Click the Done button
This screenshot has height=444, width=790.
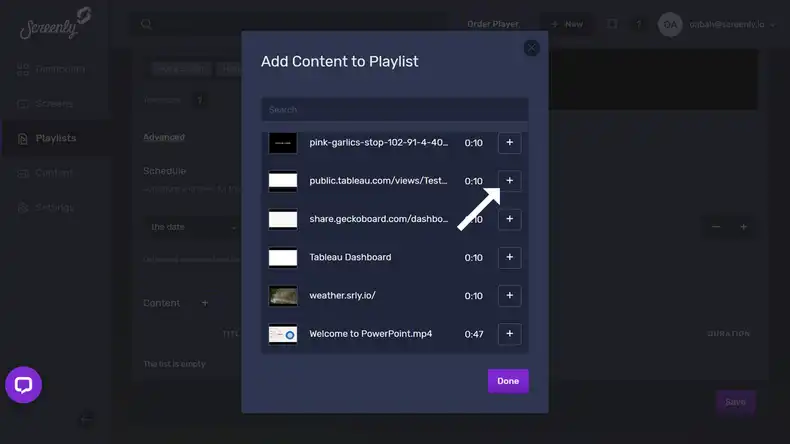508,381
